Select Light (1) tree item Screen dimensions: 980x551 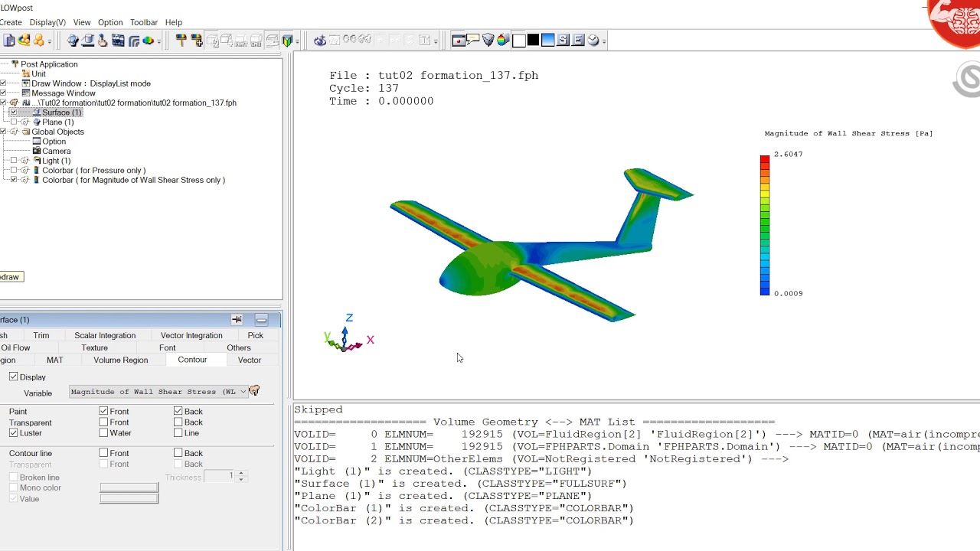[57, 161]
